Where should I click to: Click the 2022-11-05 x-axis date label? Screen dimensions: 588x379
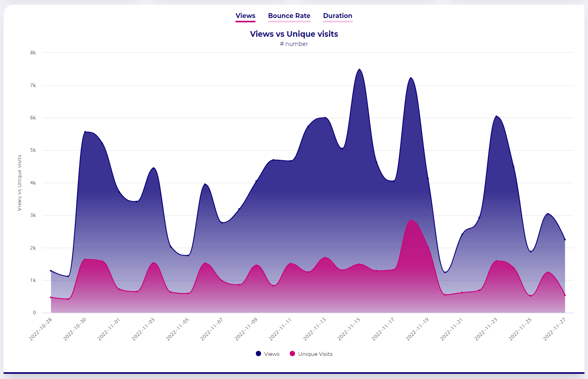[178, 329]
